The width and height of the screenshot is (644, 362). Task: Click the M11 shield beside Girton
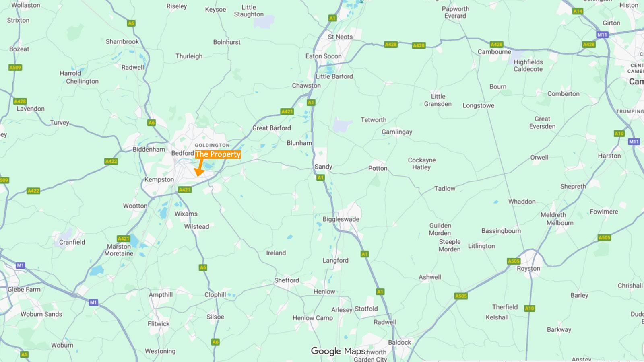pos(602,35)
